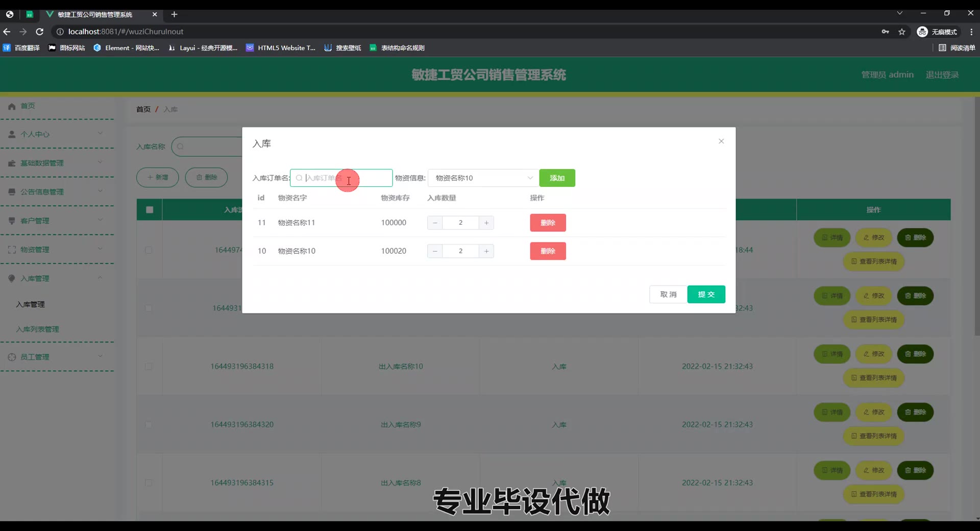Click the green 添加 button
This screenshot has width=980, height=531.
tap(557, 178)
